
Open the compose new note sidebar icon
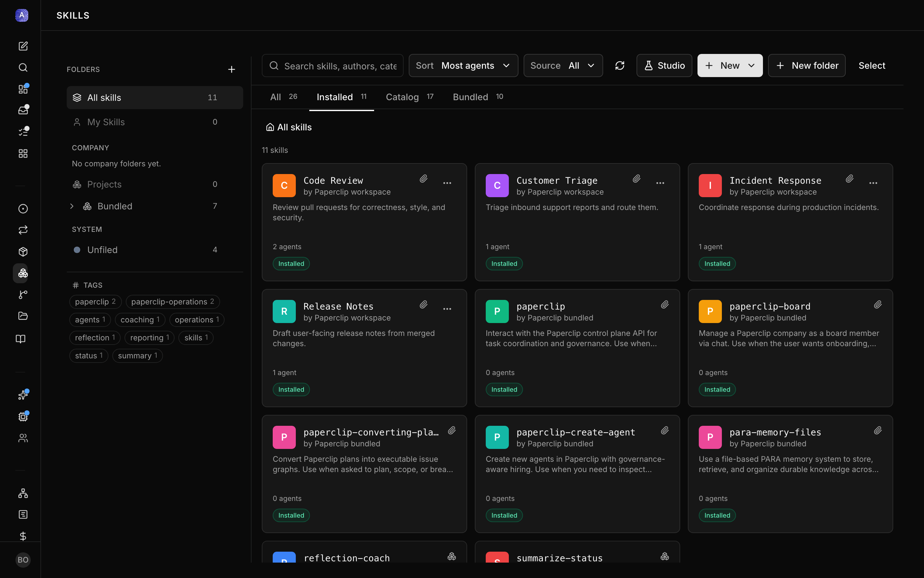click(23, 46)
